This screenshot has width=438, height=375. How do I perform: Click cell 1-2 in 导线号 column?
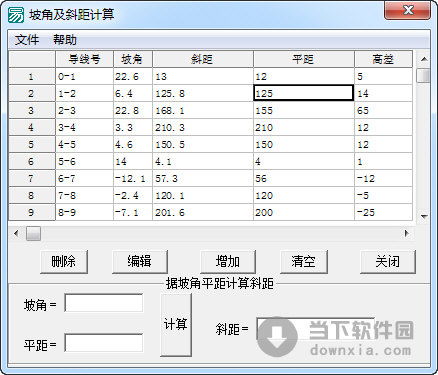click(84, 94)
